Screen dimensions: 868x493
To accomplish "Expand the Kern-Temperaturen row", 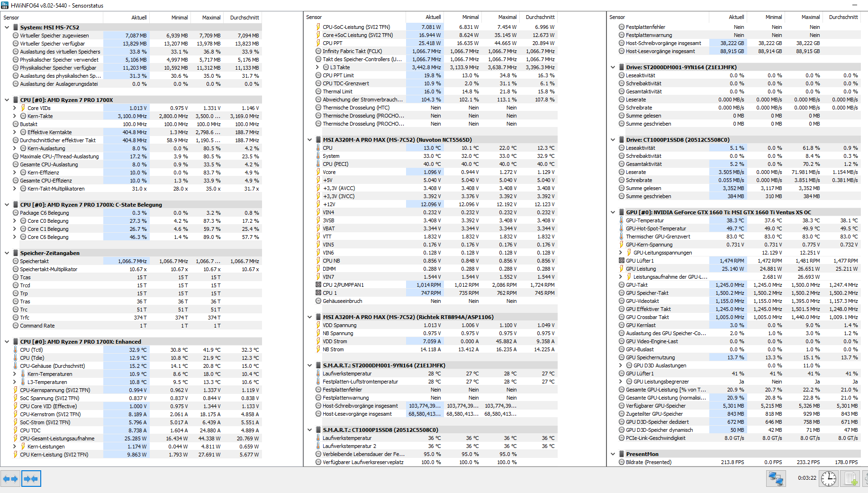I will click(15, 374).
